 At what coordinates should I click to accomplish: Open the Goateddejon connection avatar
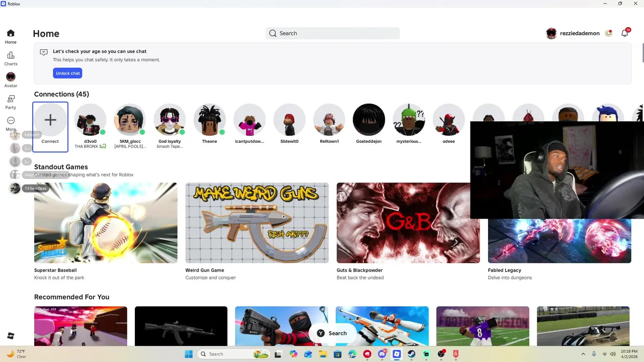coord(369,120)
